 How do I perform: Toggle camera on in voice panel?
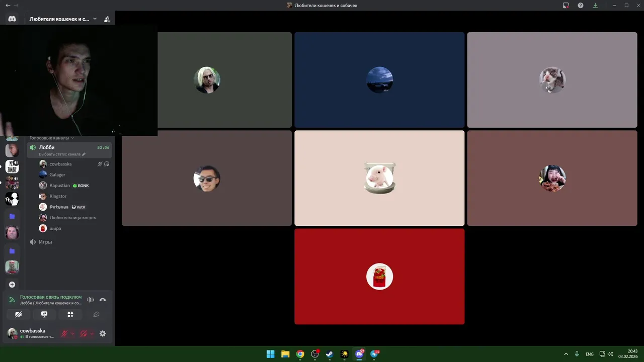[x=18, y=314]
